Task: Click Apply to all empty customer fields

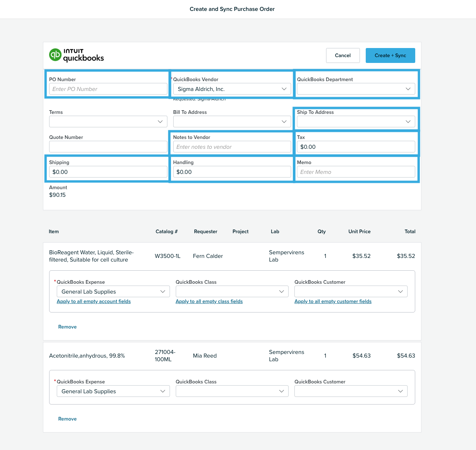Action: (333, 301)
